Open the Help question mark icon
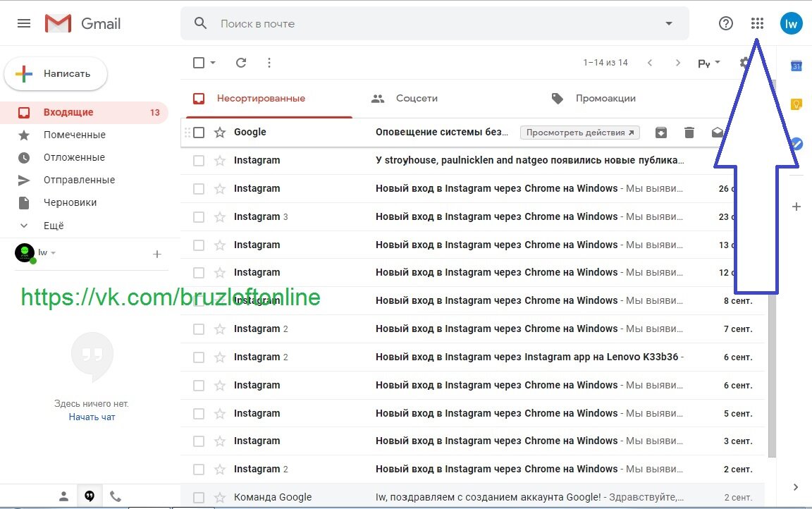The image size is (812, 509). pyautogui.click(x=725, y=23)
